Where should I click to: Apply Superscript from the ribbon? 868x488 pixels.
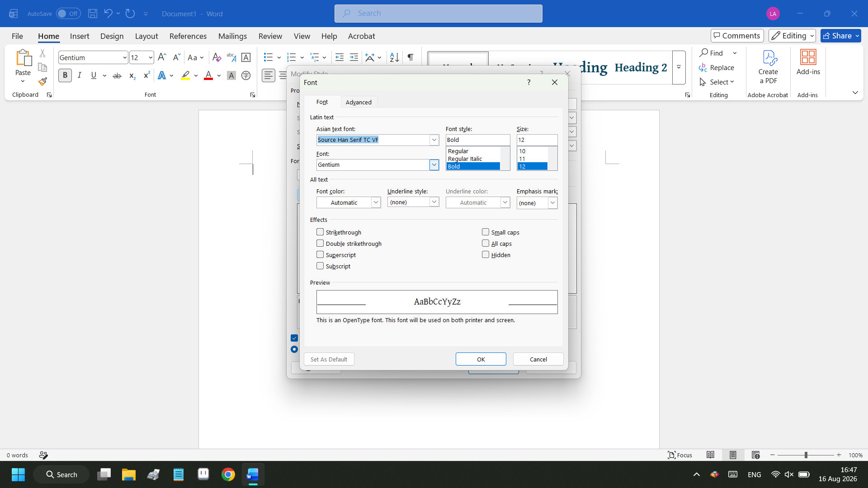pyautogui.click(x=146, y=75)
